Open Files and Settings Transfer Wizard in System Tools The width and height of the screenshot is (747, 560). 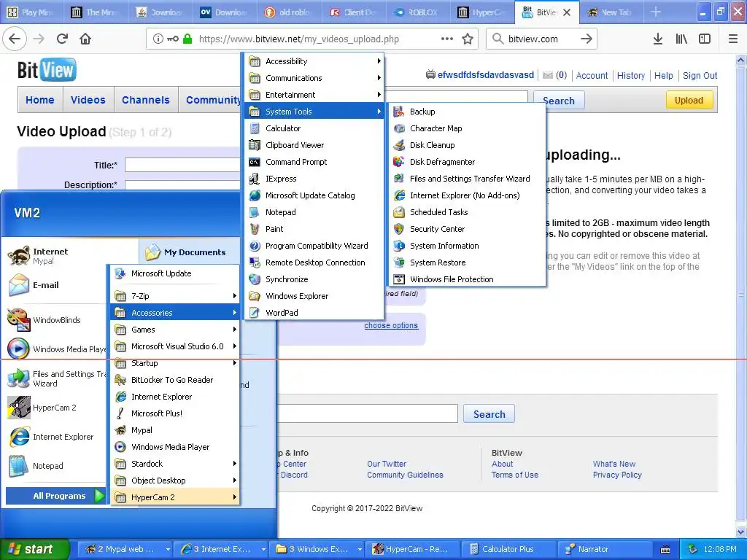(467, 179)
